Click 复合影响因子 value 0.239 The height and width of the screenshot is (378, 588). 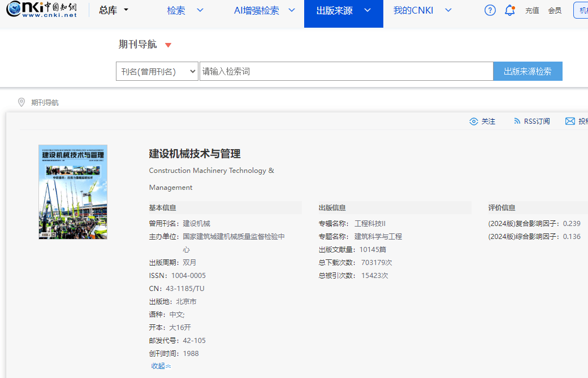[x=572, y=224]
